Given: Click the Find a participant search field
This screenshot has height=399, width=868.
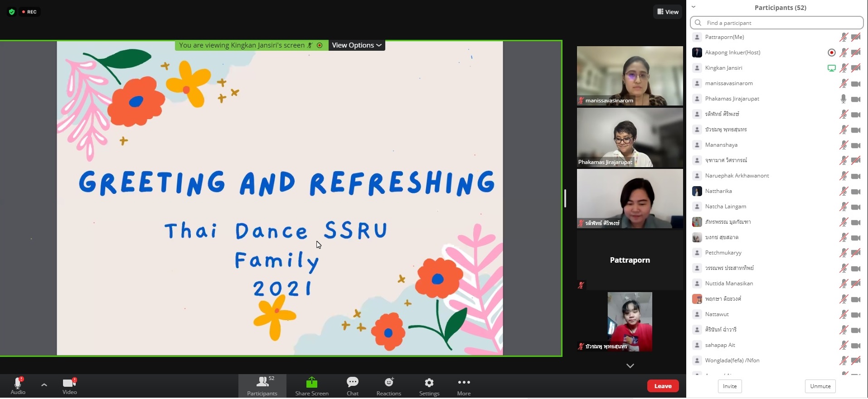Looking at the screenshot, I should point(776,23).
